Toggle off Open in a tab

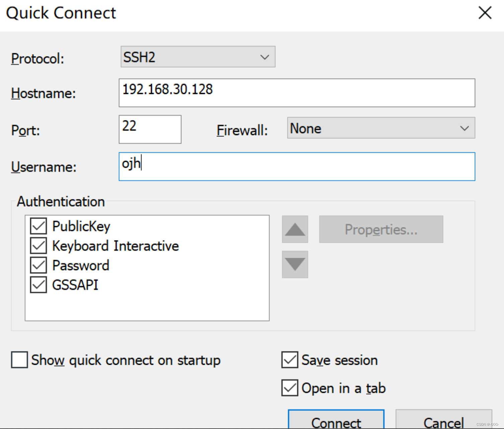coord(289,388)
